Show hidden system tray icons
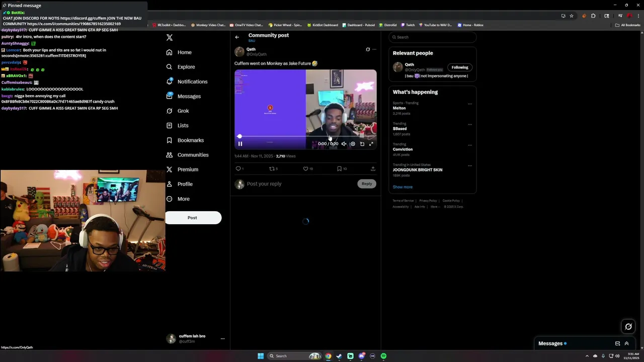The image size is (644, 362). click(x=588, y=356)
